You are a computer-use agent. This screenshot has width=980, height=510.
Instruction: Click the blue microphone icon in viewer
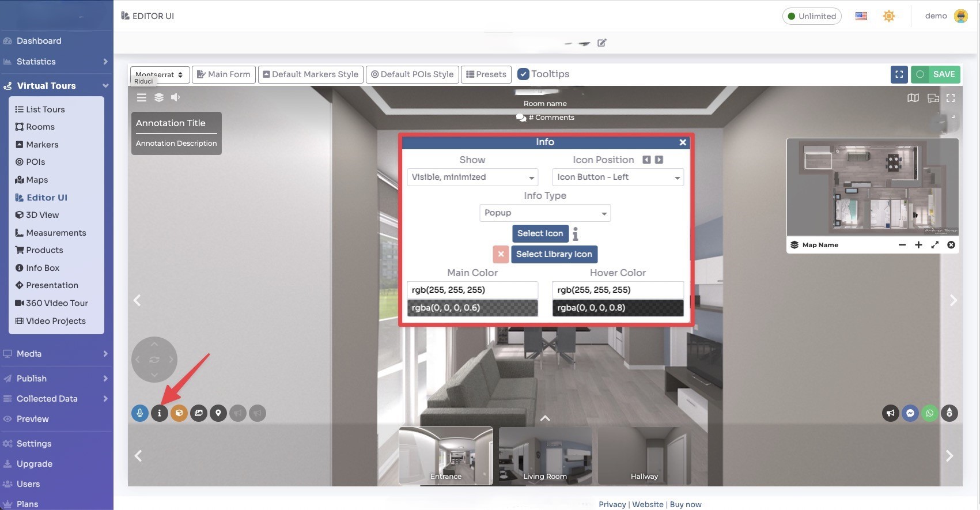click(139, 413)
